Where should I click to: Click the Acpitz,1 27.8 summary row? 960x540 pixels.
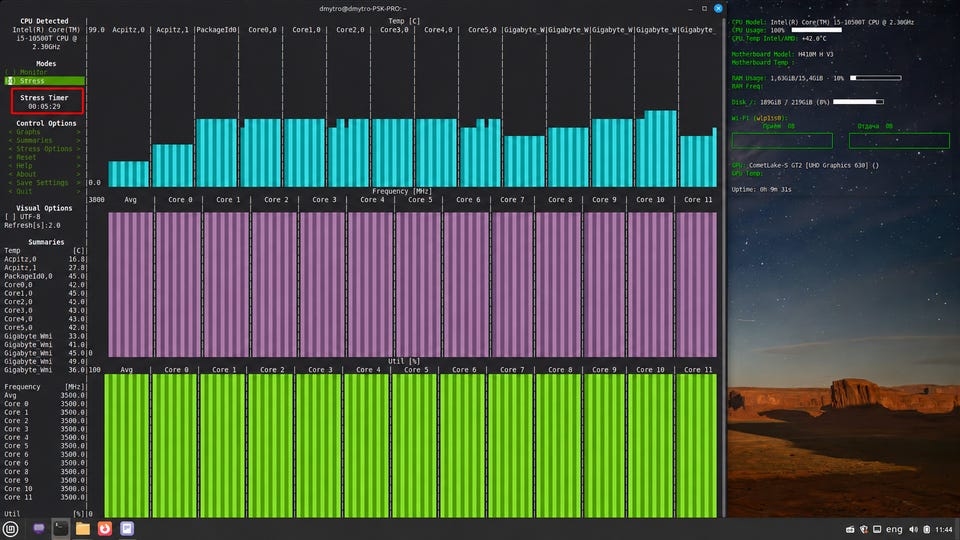click(45, 268)
